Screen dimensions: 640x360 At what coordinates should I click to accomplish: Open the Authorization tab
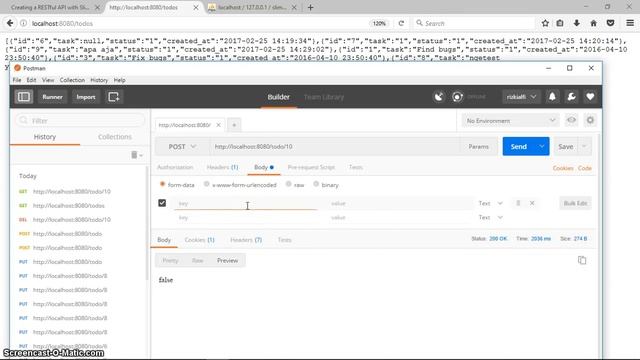pos(175,167)
